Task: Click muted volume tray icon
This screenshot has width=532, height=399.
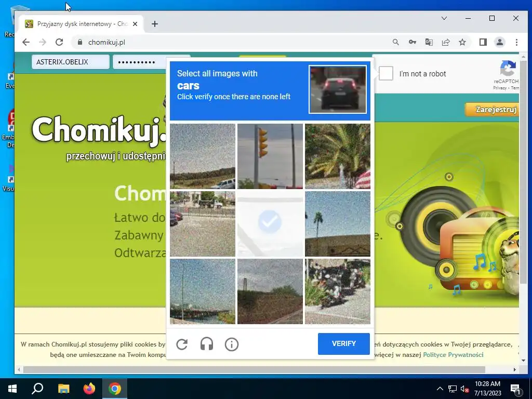Action: pos(464,389)
